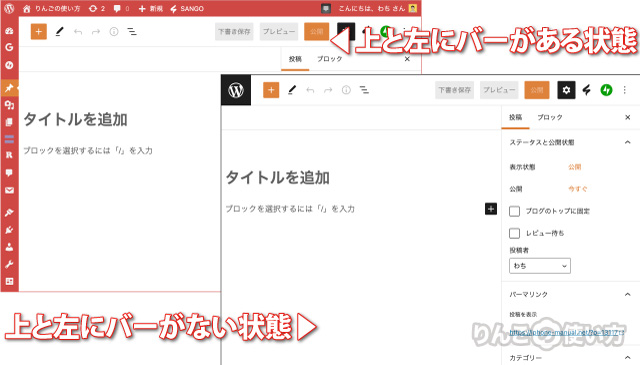640x365 pixels.
Task: Open the Posts pin icon in red sidebar
Action: [9, 88]
